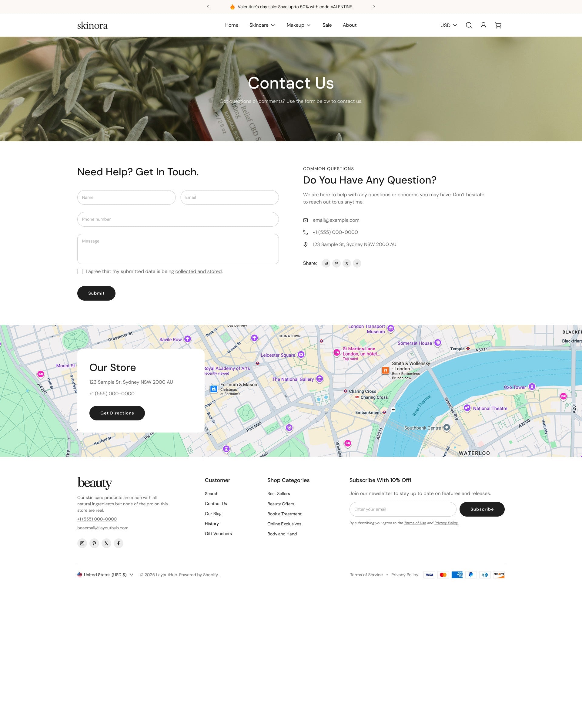Share via Facebook icon beside Share label
582x728 pixels.
357,263
